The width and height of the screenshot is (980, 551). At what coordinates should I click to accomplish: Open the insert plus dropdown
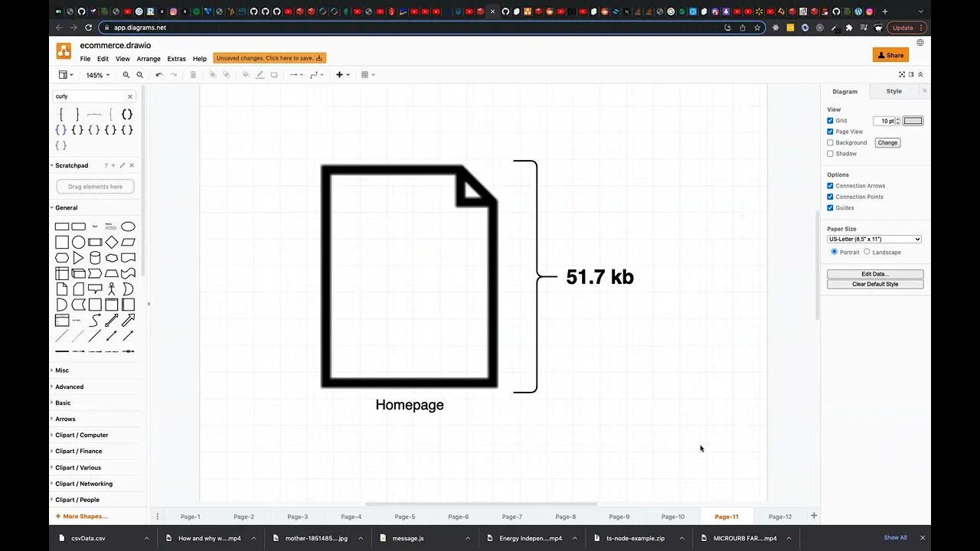[x=342, y=75]
